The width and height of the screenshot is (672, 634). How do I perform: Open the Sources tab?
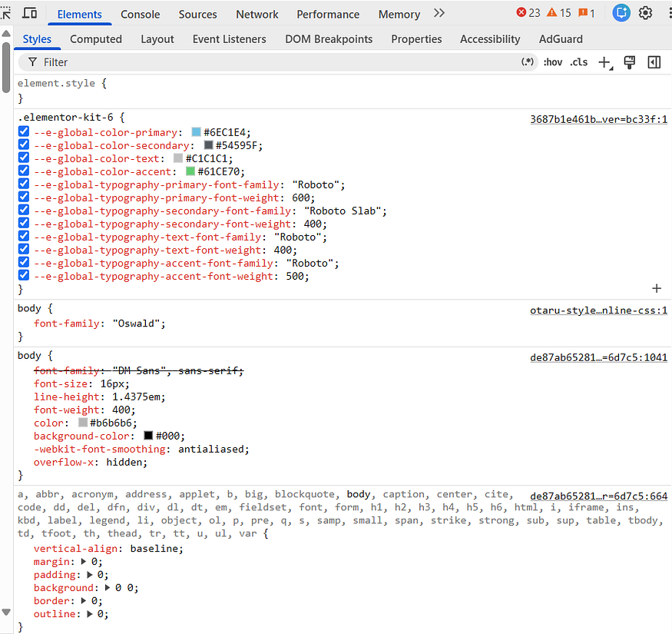click(x=197, y=14)
